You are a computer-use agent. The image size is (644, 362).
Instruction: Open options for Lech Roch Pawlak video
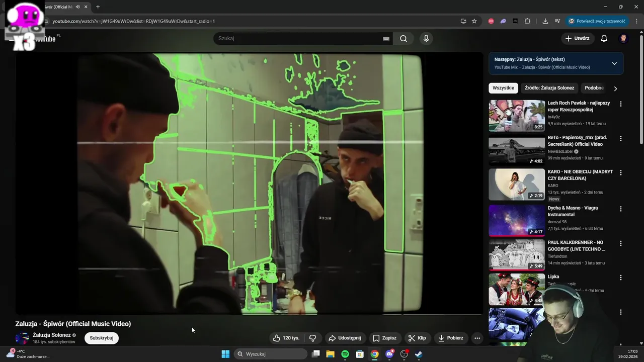(620, 104)
